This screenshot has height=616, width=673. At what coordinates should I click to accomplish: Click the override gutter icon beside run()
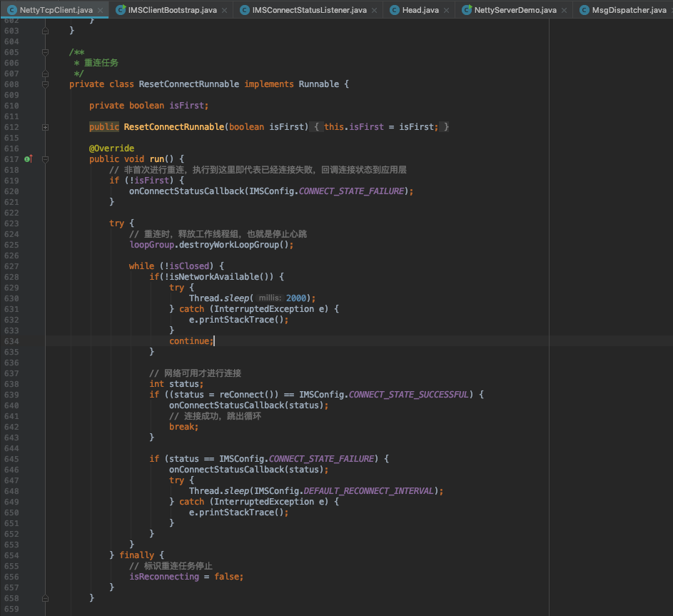[27, 158]
